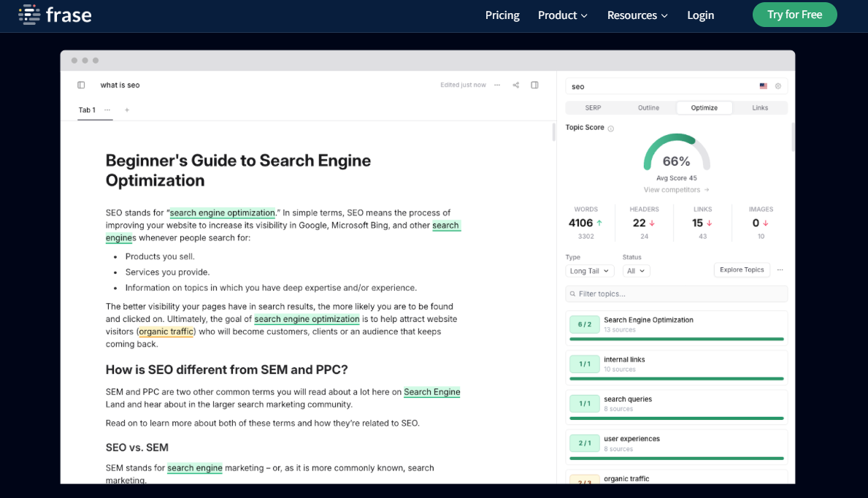Click the Explore Topics button
The height and width of the screenshot is (498, 868).
742,269
